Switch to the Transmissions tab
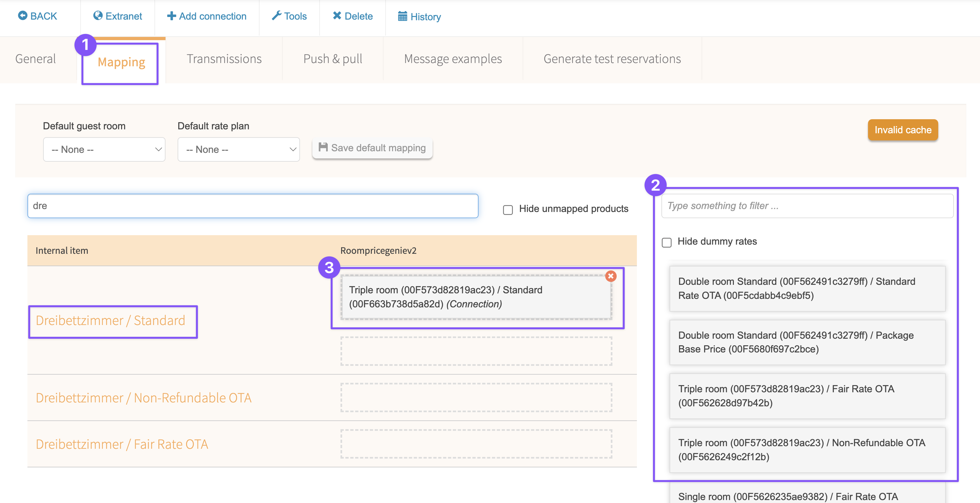The width and height of the screenshot is (980, 503). pyautogui.click(x=224, y=59)
